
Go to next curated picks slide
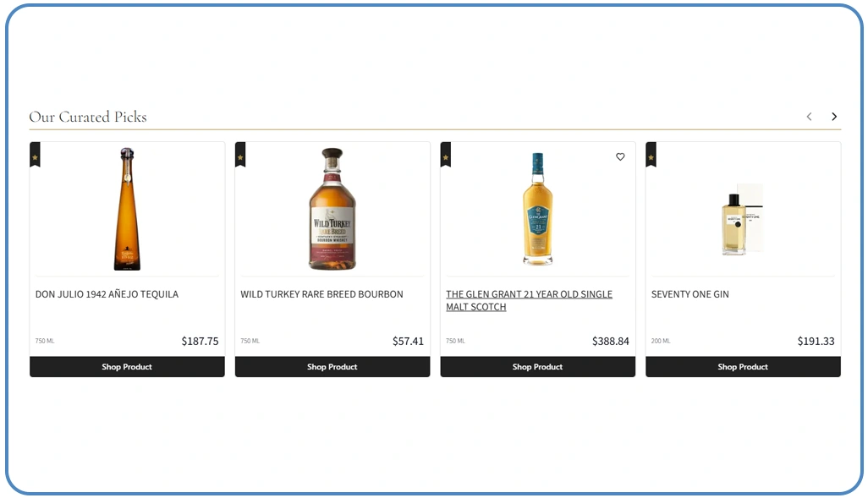tap(833, 117)
